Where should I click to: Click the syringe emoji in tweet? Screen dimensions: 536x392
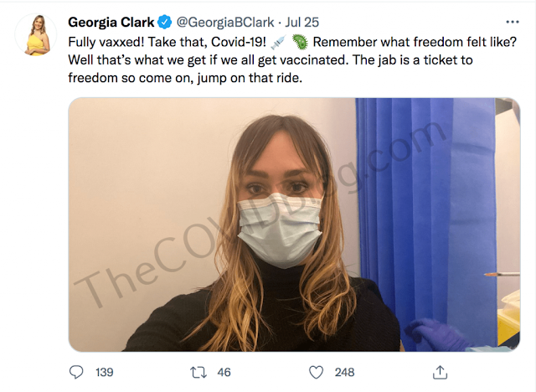coord(278,43)
